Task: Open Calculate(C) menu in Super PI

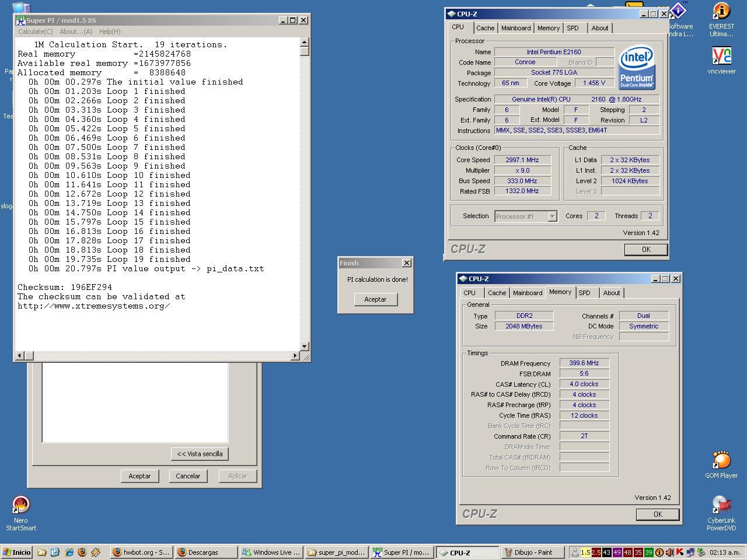Action: 35,32
